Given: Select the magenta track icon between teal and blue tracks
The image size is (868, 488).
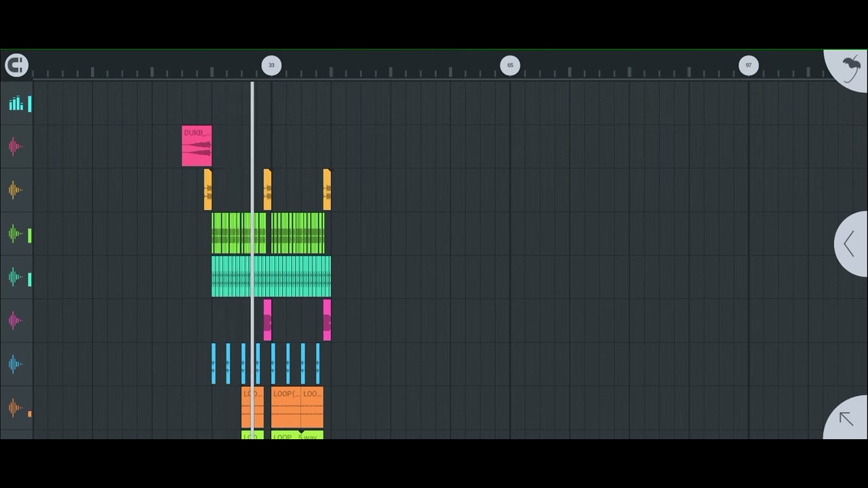Looking at the screenshot, I should pyautogui.click(x=16, y=321).
